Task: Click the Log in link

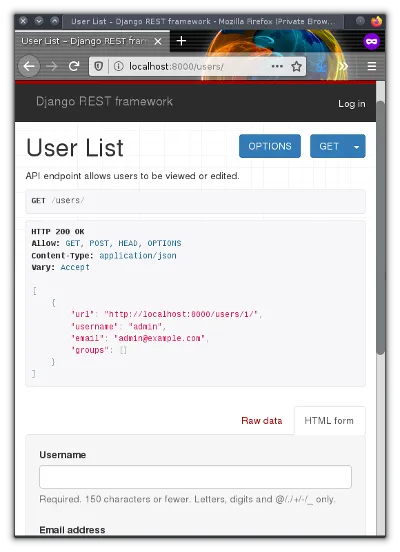Action: (352, 104)
